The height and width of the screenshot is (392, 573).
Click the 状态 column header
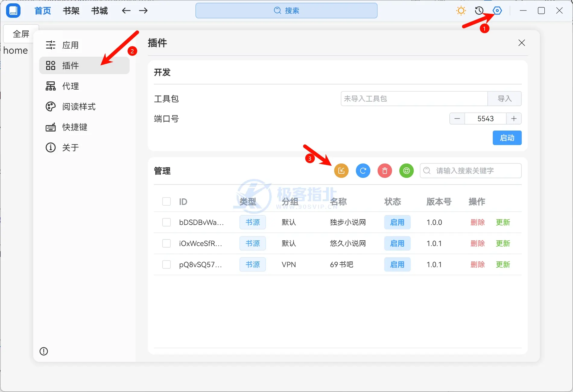pyautogui.click(x=393, y=201)
